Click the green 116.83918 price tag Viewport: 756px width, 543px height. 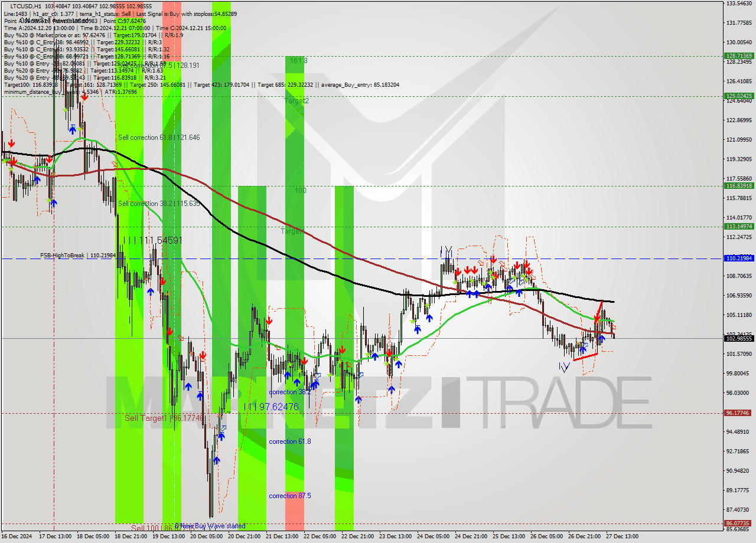coord(739,185)
